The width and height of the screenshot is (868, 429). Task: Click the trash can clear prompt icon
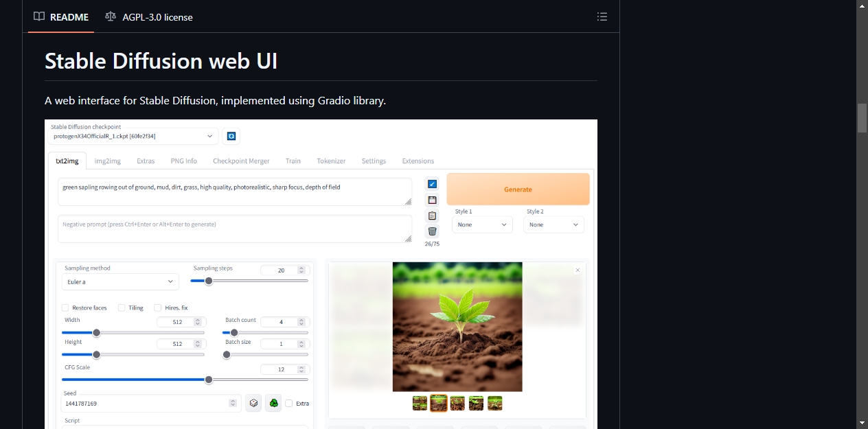432,231
